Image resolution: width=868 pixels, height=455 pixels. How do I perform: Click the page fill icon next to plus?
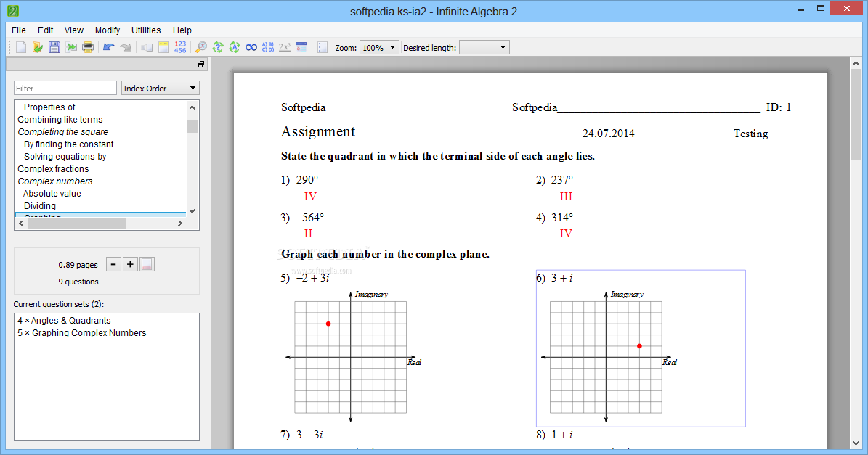pos(147,264)
